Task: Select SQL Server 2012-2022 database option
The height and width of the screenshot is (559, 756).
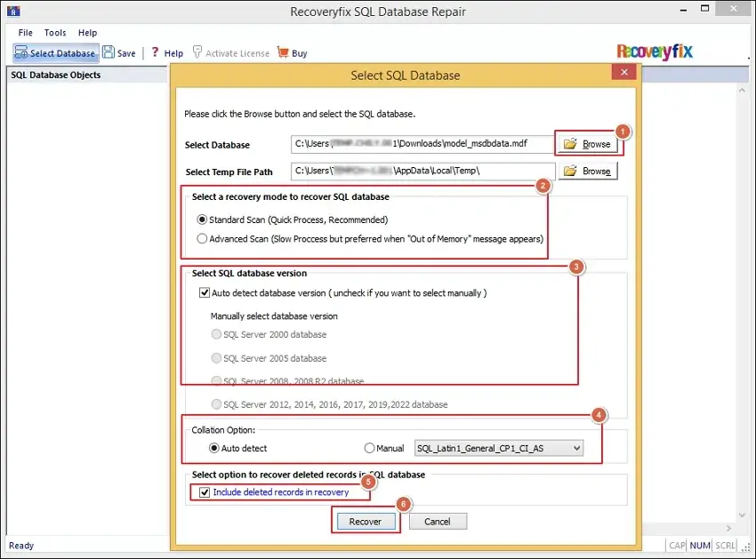Action: coord(216,404)
